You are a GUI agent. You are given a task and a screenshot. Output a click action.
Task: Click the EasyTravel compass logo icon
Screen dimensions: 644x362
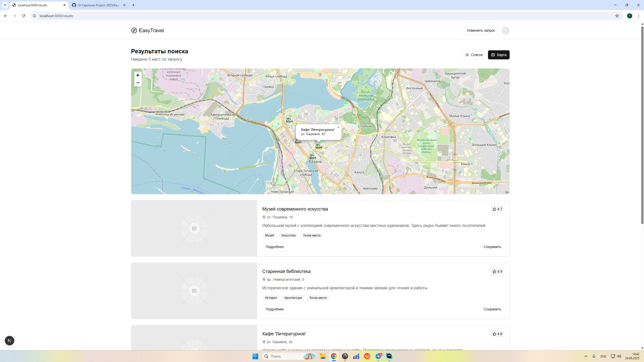134,30
